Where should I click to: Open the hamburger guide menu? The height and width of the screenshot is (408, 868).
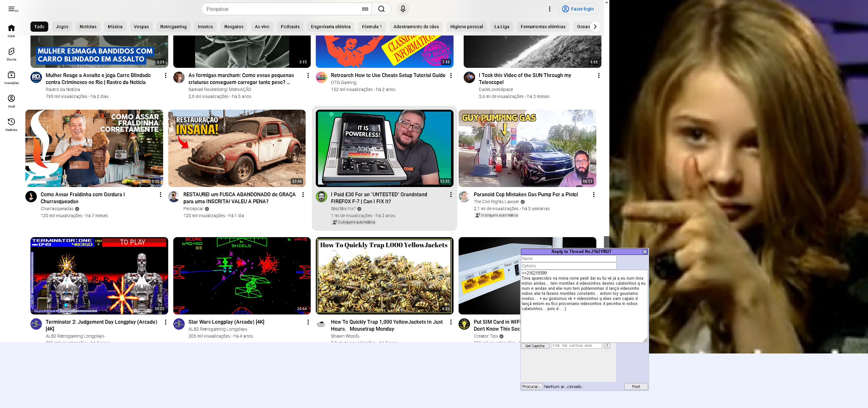(11, 9)
